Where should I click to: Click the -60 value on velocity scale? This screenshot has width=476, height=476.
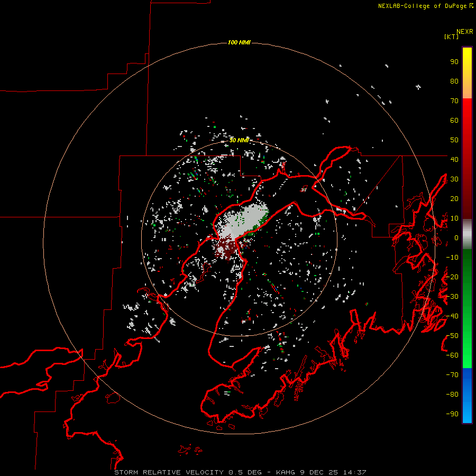[452, 355]
